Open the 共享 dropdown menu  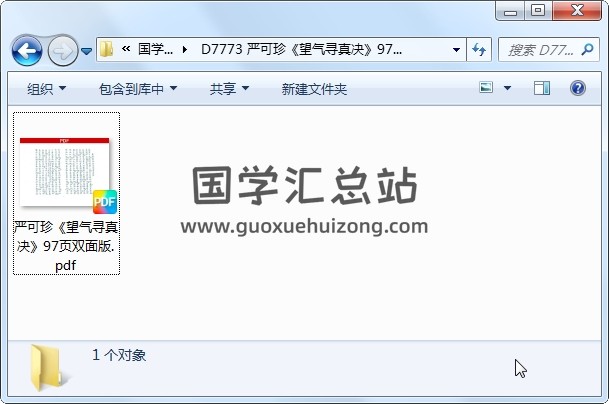click(x=229, y=89)
